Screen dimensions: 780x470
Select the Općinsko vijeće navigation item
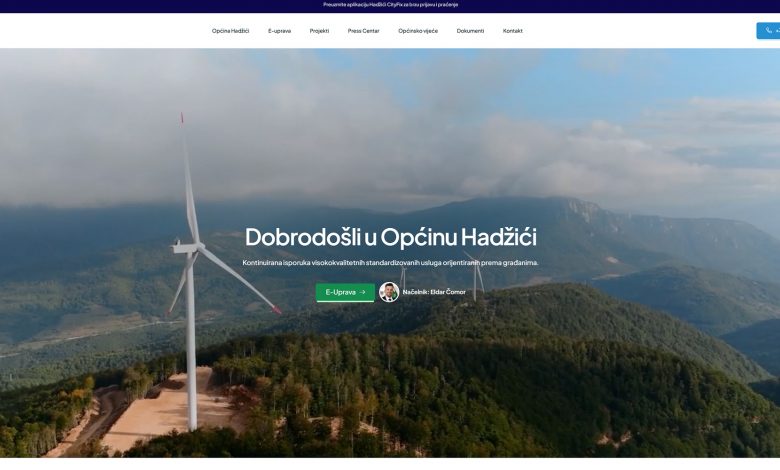(418, 31)
